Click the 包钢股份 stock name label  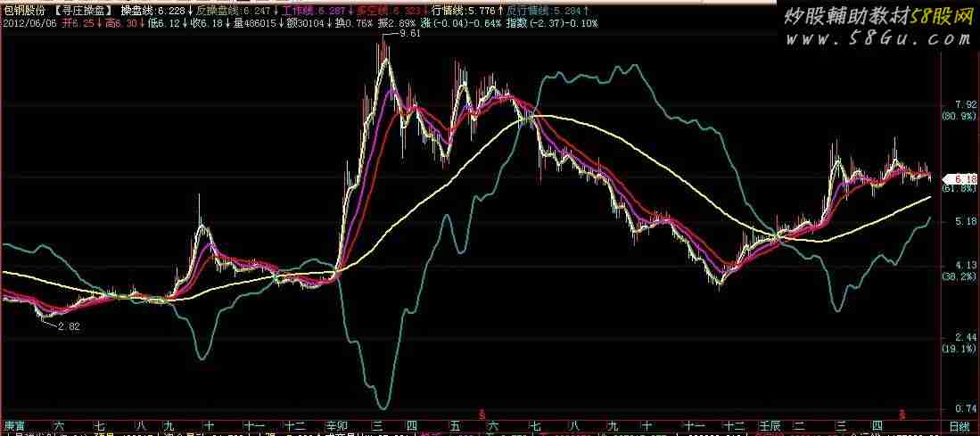point(24,11)
